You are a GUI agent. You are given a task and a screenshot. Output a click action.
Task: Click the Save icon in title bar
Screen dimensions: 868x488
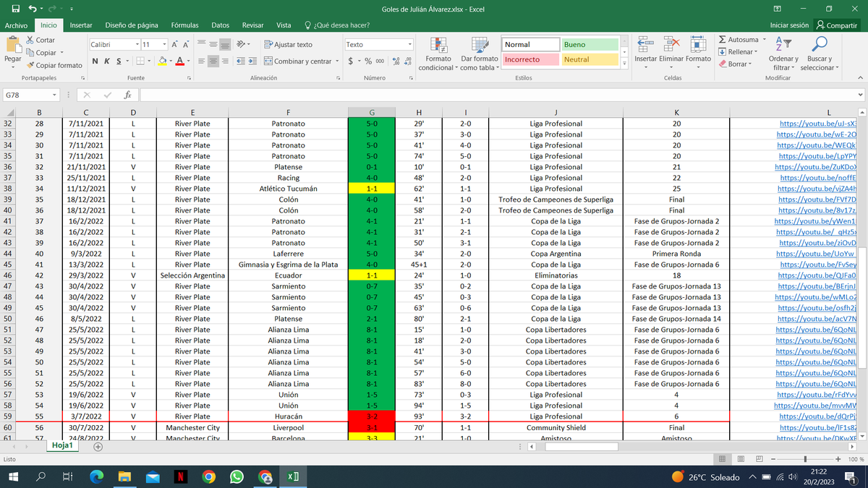pyautogui.click(x=15, y=9)
